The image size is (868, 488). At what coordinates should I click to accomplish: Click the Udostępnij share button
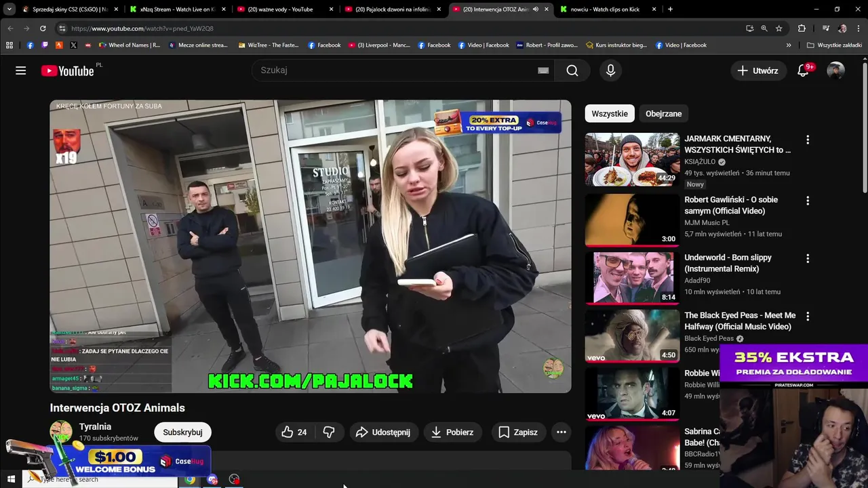383,432
